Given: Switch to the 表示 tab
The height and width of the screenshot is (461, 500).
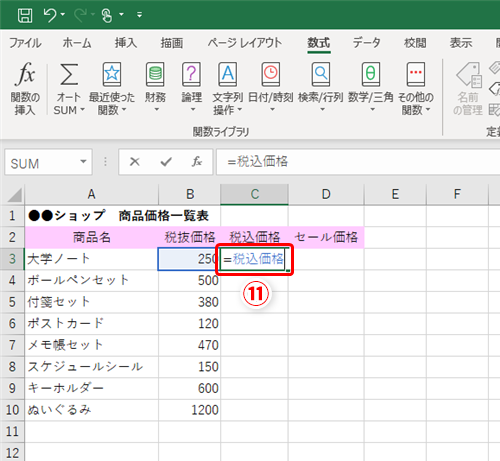Looking at the screenshot, I should point(461,43).
